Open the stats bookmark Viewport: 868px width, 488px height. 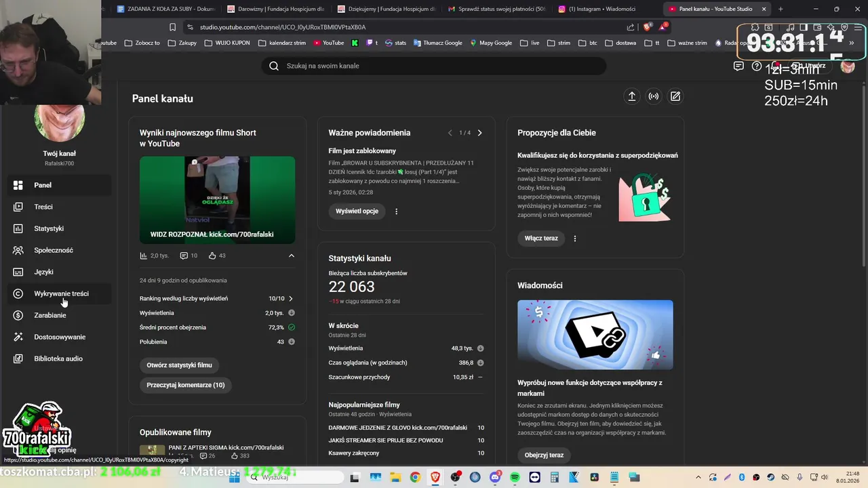[x=395, y=43]
